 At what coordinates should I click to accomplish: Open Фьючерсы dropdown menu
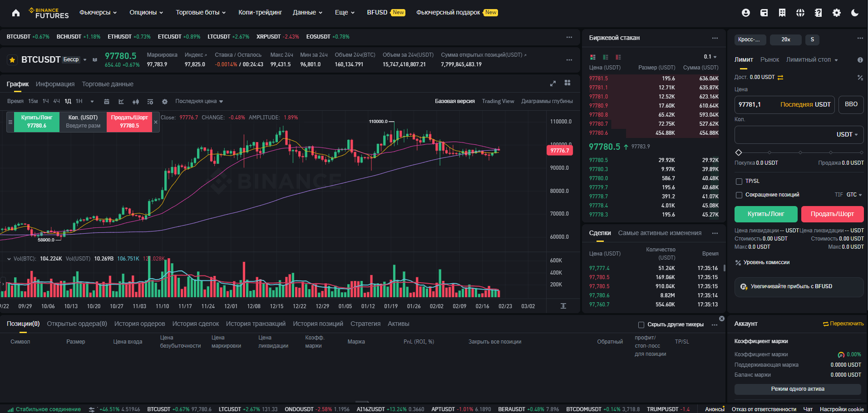[98, 13]
